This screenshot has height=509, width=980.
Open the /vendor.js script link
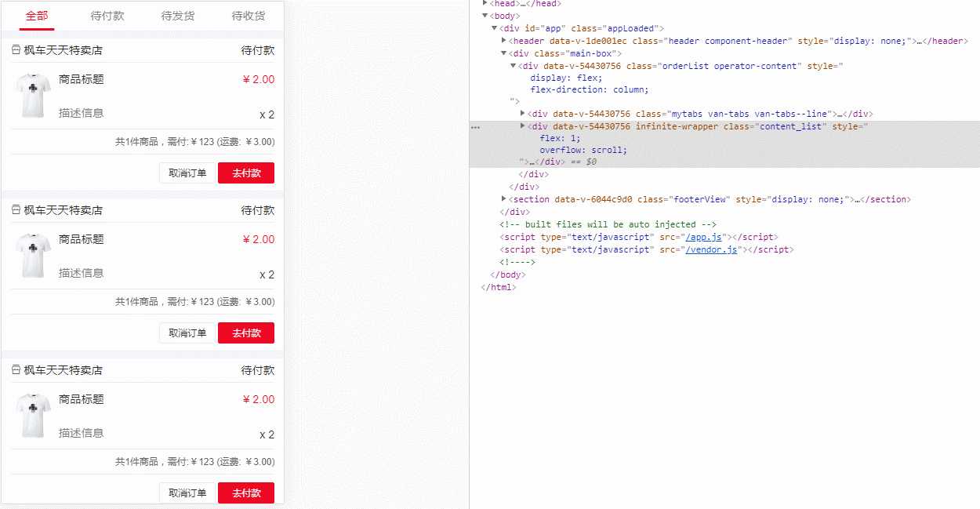pos(712,249)
